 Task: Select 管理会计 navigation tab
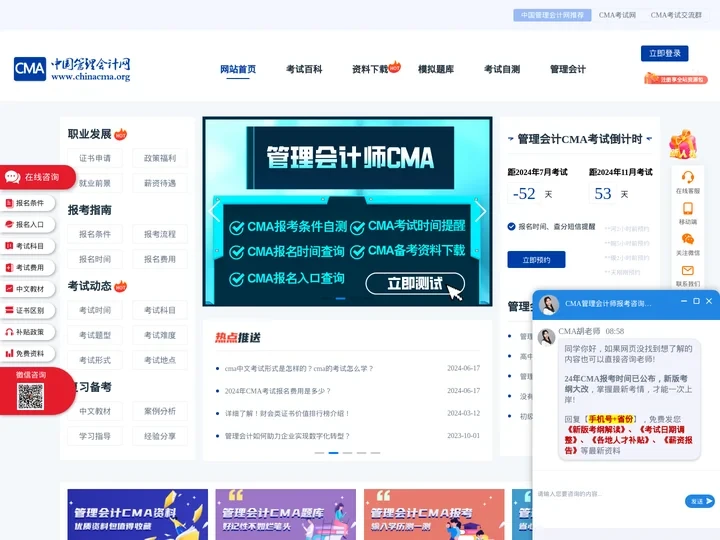pyautogui.click(x=568, y=69)
